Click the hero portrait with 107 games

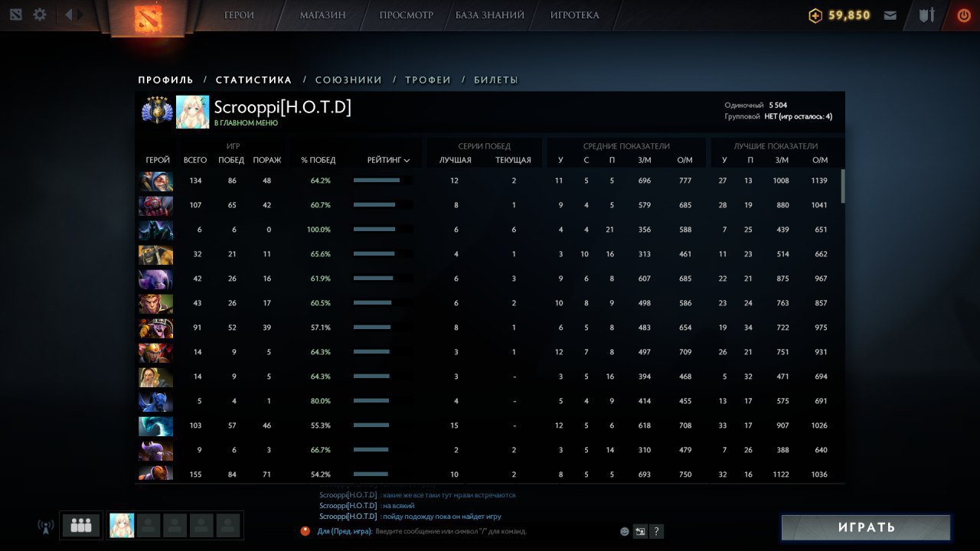(x=155, y=206)
